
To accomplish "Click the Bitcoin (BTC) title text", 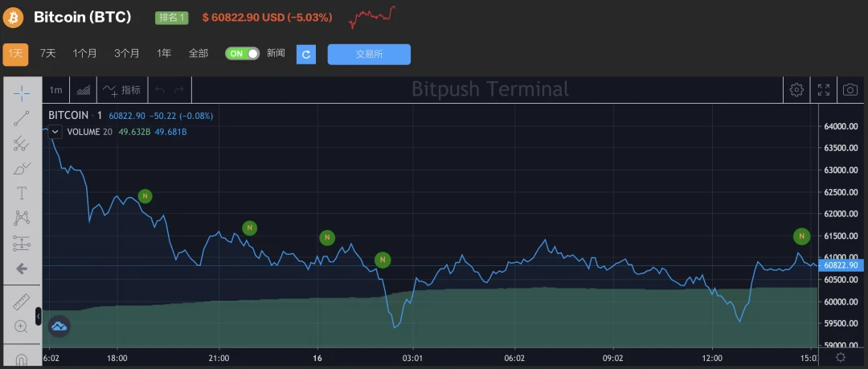I will pos(83,17).
